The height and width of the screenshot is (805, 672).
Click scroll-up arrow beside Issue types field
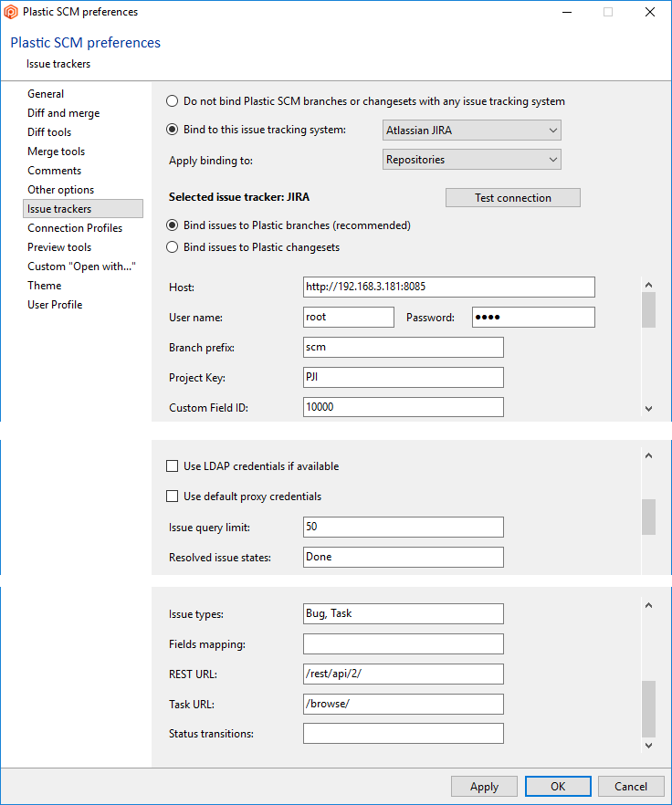(x=648, y=605)
